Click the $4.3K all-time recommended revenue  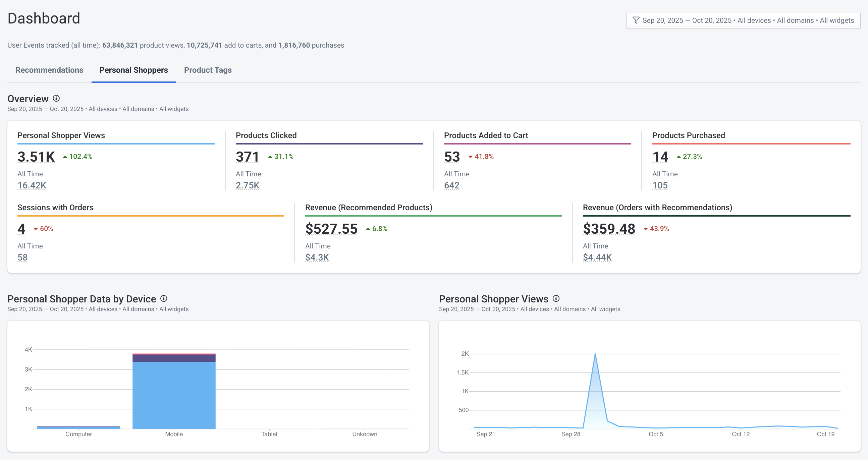click(317, 257)
